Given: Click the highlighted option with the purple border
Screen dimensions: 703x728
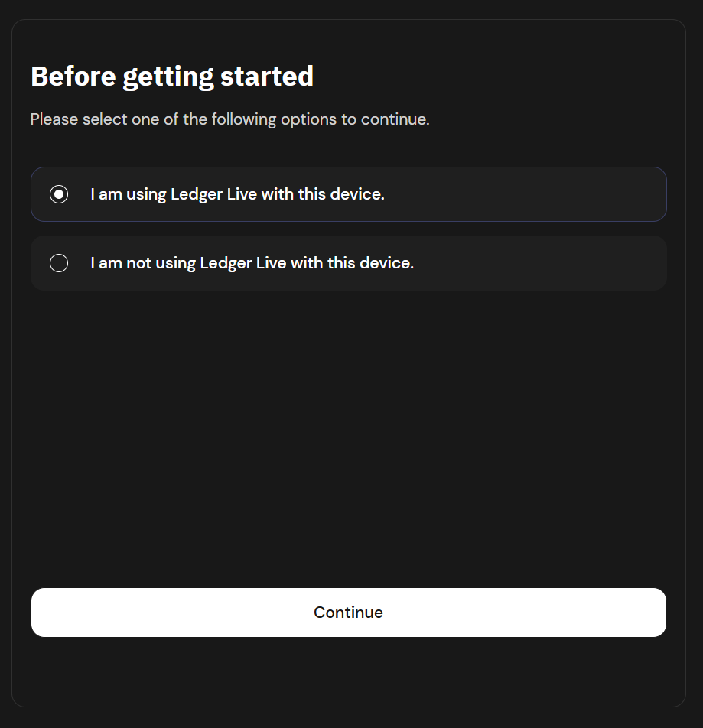Looking at the screenshot, I should tap(348, 193).
